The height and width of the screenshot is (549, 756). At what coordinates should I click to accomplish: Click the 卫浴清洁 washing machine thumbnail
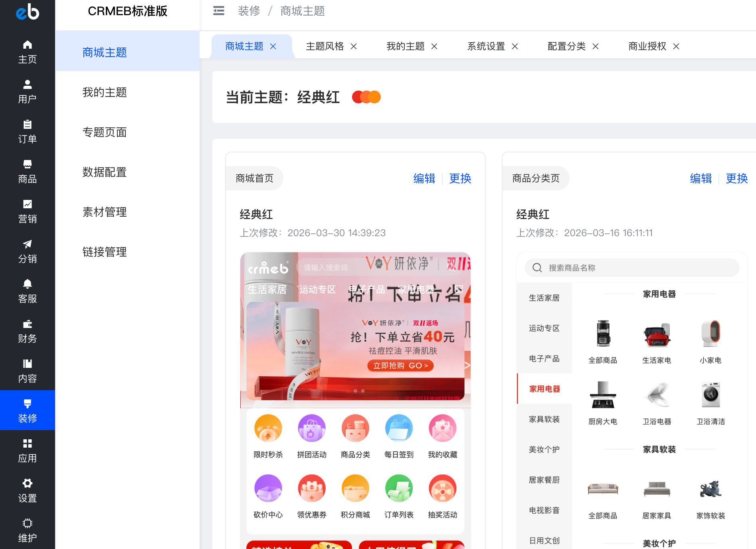(x=711, y=395)
